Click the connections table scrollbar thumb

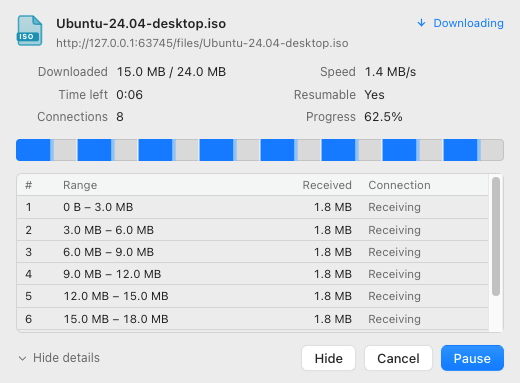point(496,236)
